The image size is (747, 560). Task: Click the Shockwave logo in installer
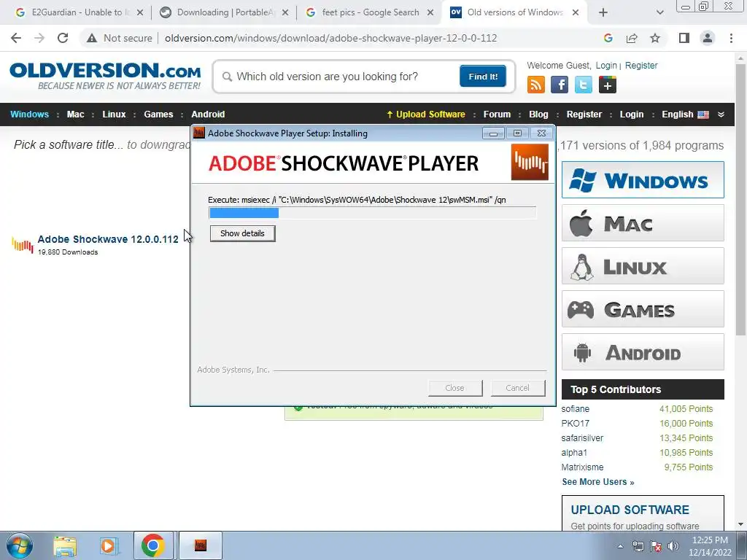pyautogui.click(x=530, y=163)
